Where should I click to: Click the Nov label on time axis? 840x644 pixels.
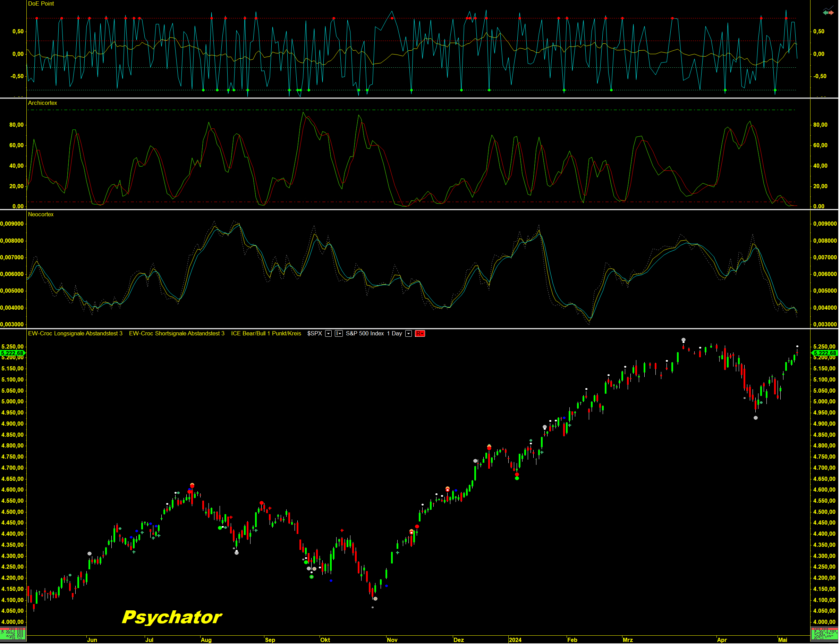click(x=392, y=640)
